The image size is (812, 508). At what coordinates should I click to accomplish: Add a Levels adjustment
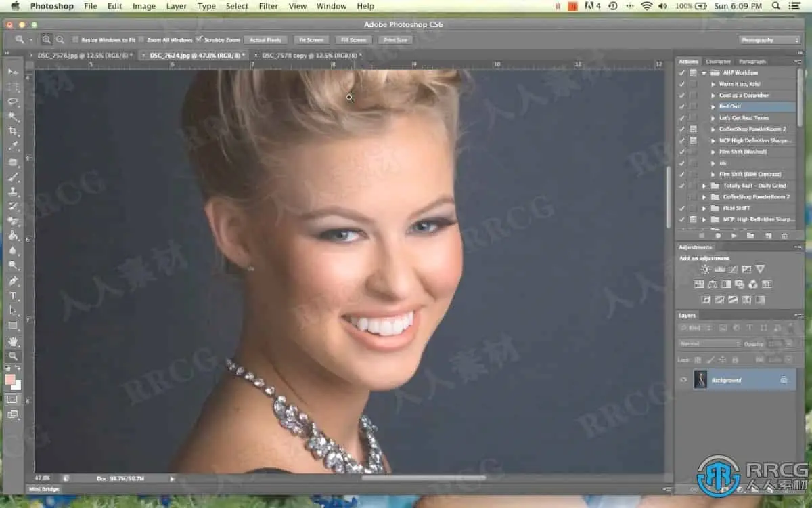719,269
